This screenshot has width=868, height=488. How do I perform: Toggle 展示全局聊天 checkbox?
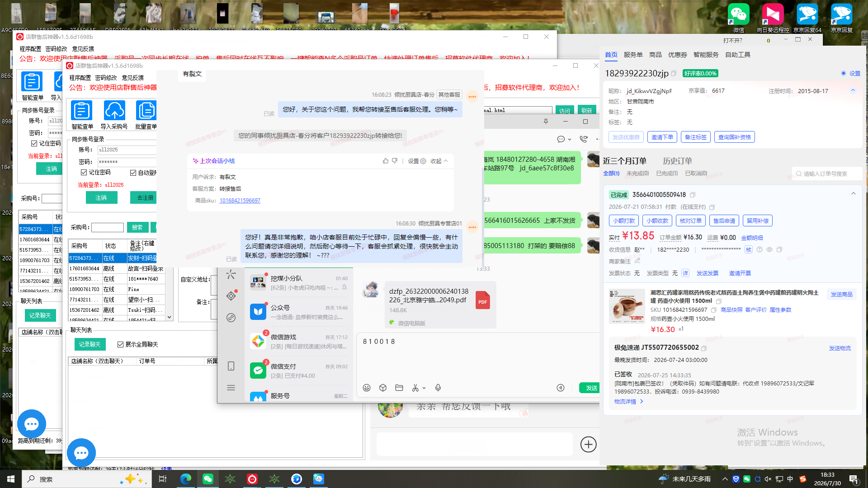(x=121, y=344)
